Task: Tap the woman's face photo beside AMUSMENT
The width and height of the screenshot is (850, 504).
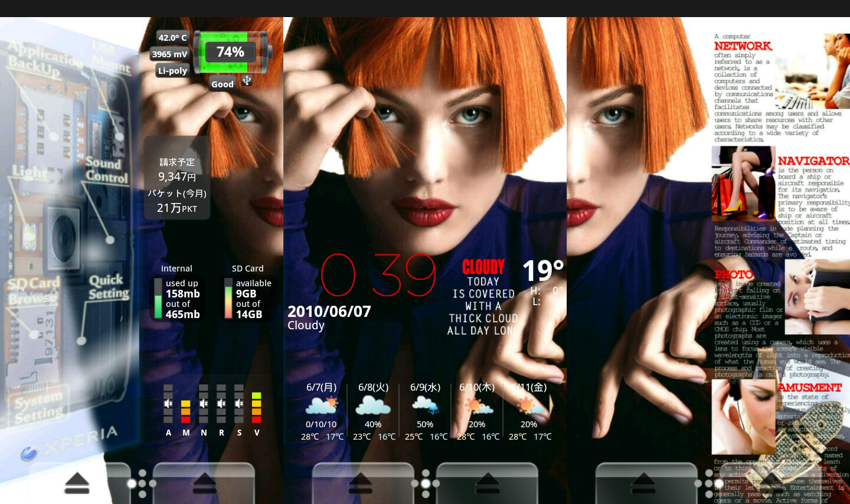Action: click(743, 417)
